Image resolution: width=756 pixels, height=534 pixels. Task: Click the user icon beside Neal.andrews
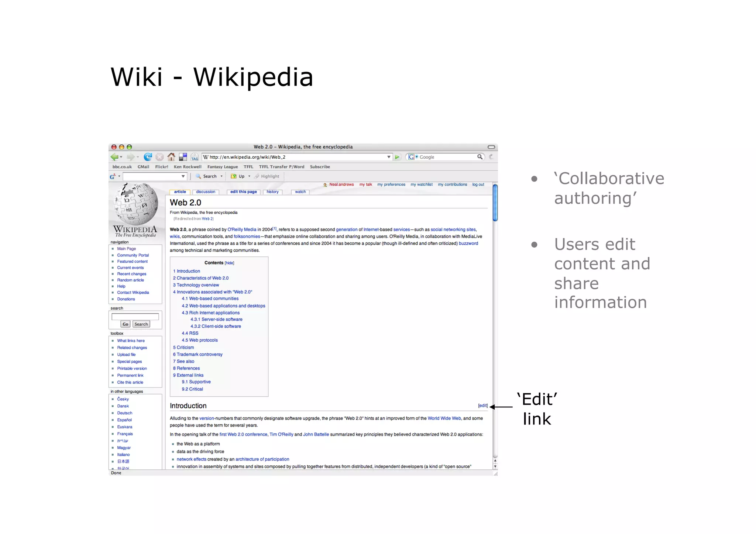click(x=325, y=185)
